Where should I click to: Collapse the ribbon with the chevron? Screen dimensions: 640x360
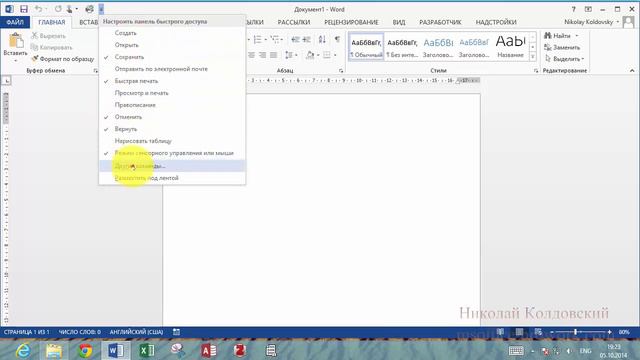pyautogui.click(x=632, y=71)
